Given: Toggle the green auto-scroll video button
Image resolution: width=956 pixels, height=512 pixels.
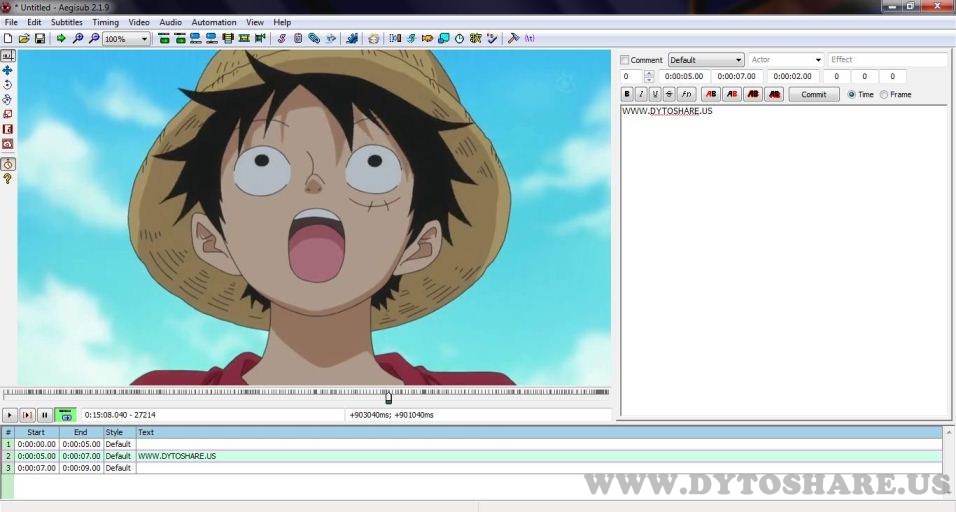Looking at the screenshot, I should [x=66, y=415].
